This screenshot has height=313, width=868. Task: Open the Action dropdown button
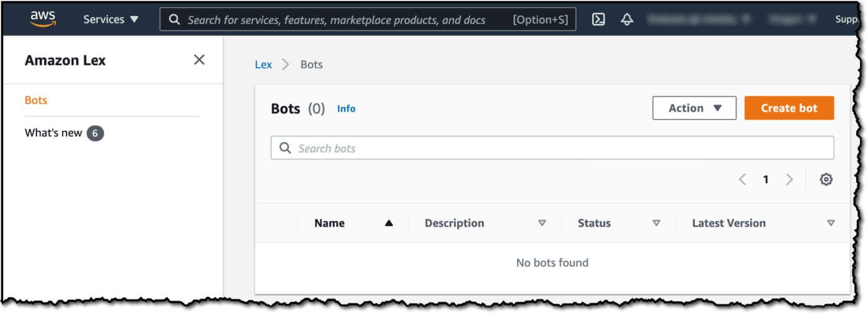pyautogui.click(x=694, y=108)
